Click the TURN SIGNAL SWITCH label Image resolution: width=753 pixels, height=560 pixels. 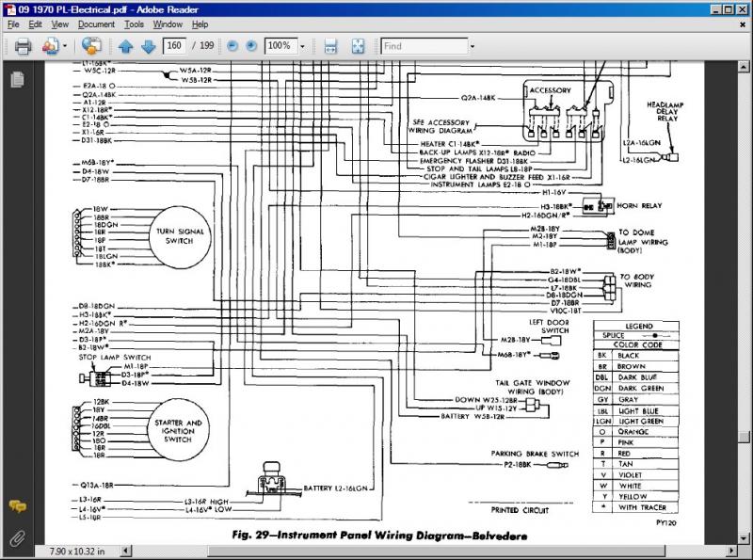point(180,236)
